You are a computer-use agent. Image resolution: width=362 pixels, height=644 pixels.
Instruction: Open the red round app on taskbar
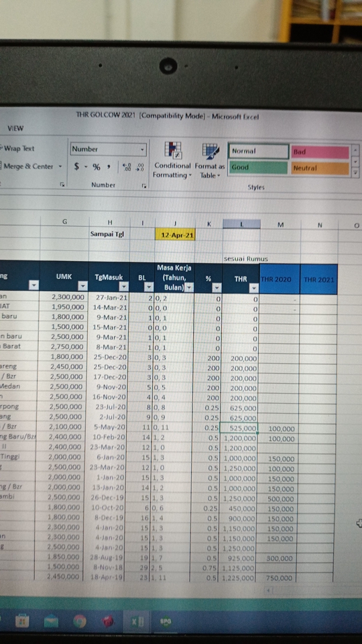[x=108, y=622]
